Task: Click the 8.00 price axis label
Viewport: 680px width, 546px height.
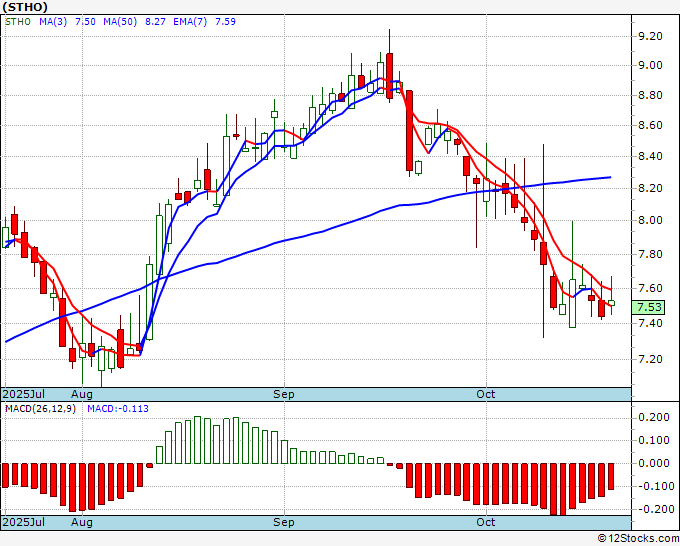Action: point(650,220)
